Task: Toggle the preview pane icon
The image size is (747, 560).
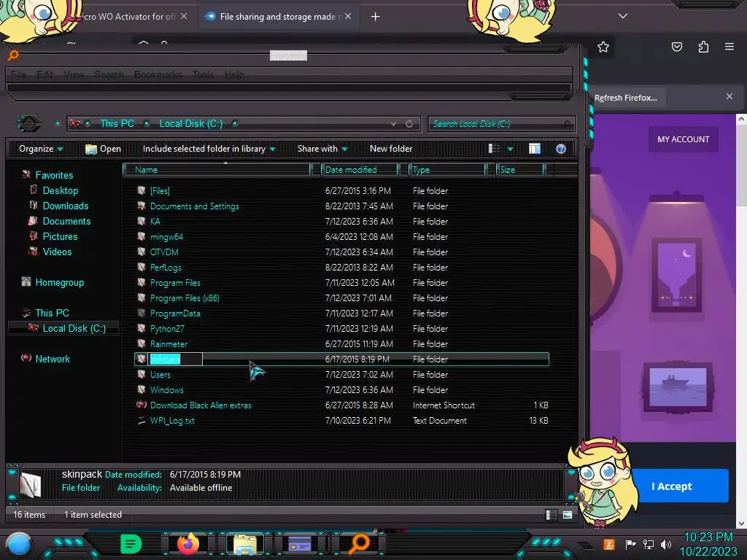Action: pos(535,149)
